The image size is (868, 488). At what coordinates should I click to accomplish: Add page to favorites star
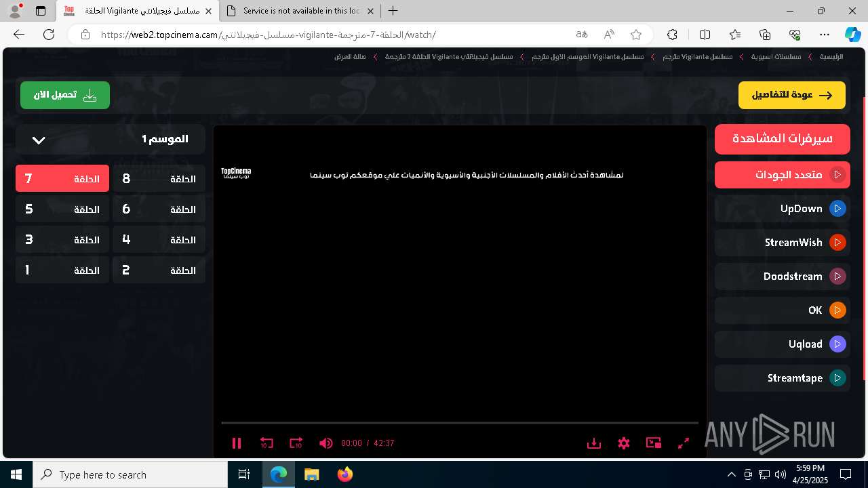636,35
